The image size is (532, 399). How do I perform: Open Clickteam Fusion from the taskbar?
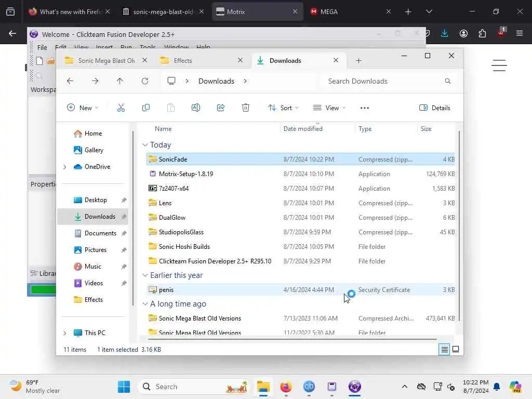354,387
